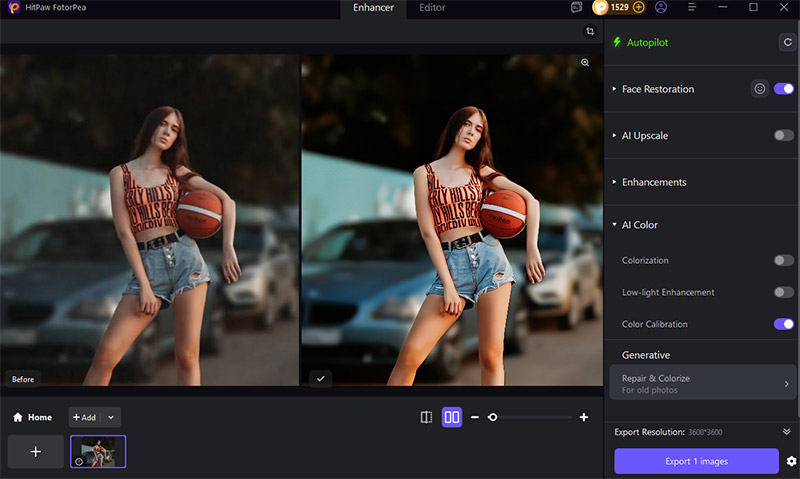Zoom out with the minus icon
800x479 pixels.
(x=474, y=417)
